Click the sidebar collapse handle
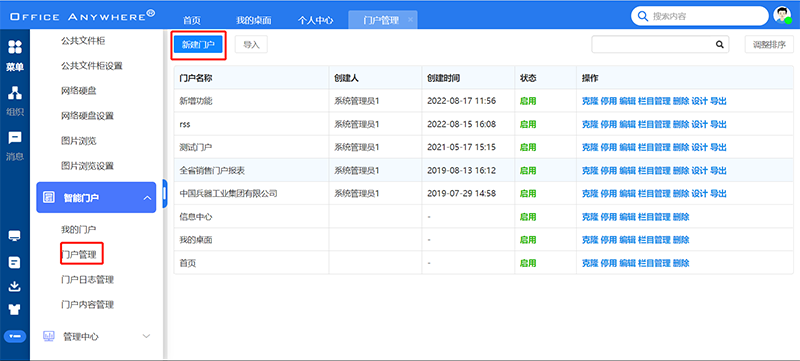Image resolution: width=800 pixels, height=361 pixels. tap(165, 194)
